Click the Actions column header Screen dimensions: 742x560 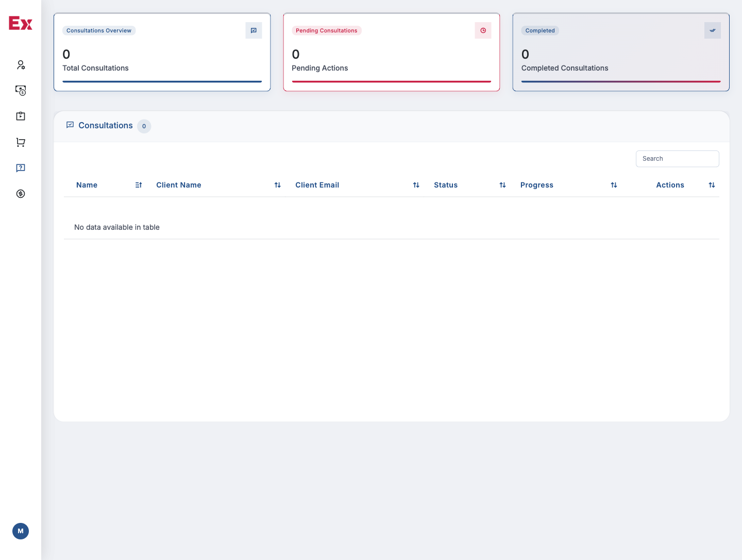coord(670,185)
